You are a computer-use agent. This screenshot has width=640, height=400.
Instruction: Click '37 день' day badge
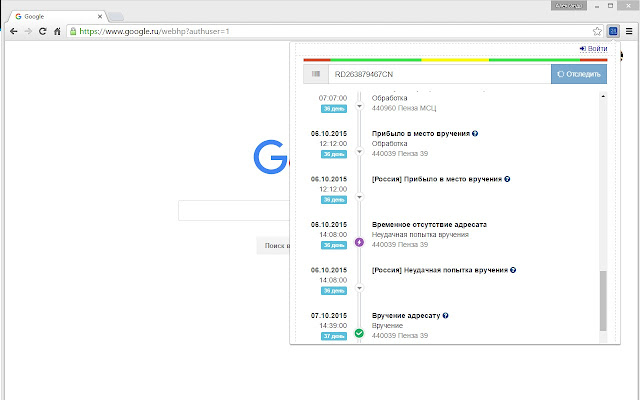(334, 336)
